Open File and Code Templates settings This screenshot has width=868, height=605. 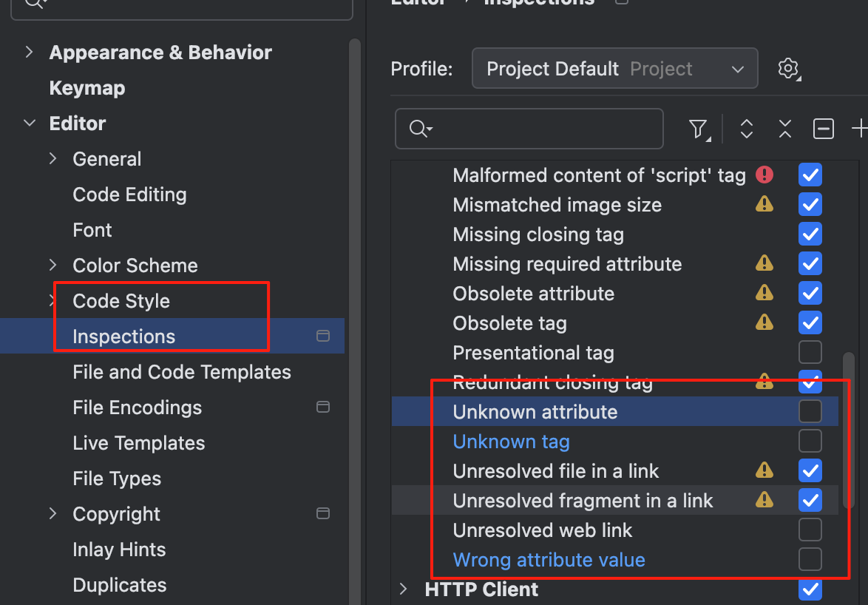(x=181, y=372)
